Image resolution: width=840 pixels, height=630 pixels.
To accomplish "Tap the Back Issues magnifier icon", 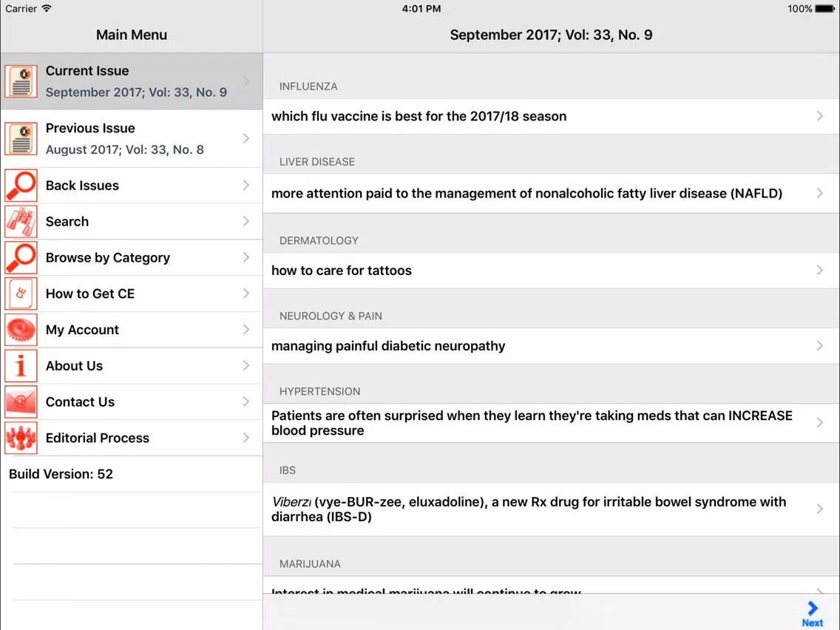I will (x=21, y=186).
